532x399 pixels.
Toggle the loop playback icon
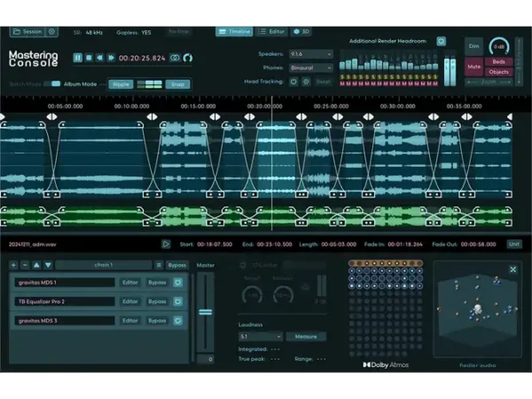coord(175,58)
